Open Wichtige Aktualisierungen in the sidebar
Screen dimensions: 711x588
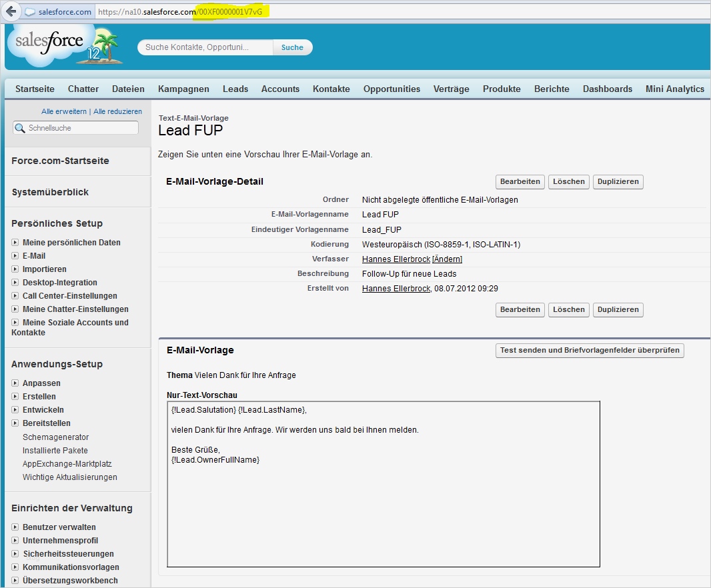tap(70, 477)
